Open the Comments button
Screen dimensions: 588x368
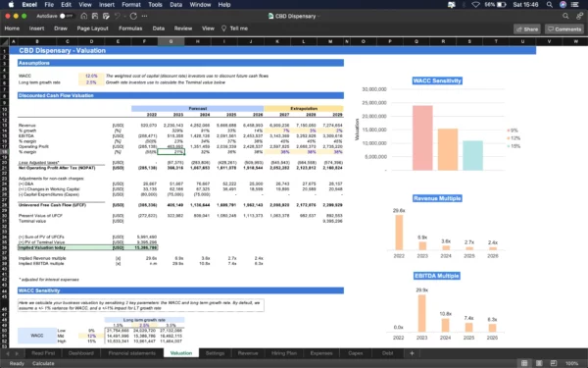pos(564,28)
